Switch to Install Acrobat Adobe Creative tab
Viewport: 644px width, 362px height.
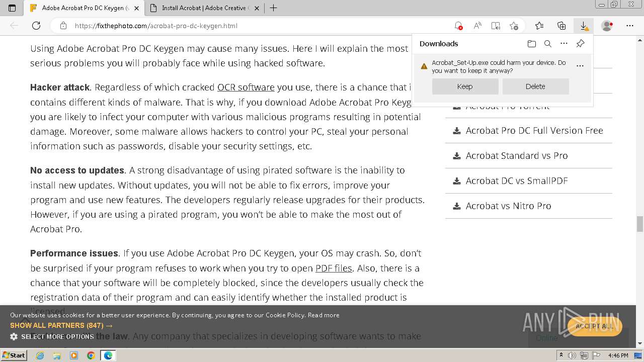(x=204, y=8)
